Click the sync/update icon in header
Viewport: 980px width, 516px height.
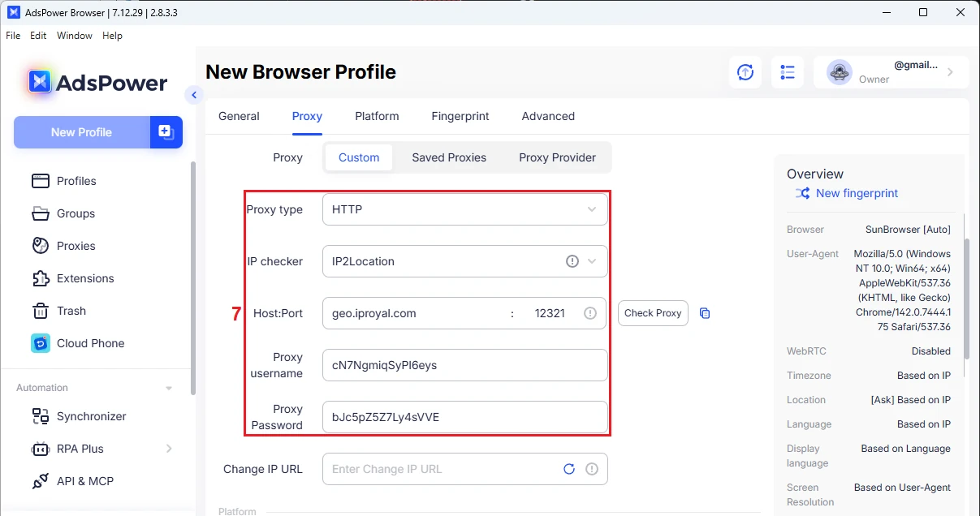[x=745, y=72]
